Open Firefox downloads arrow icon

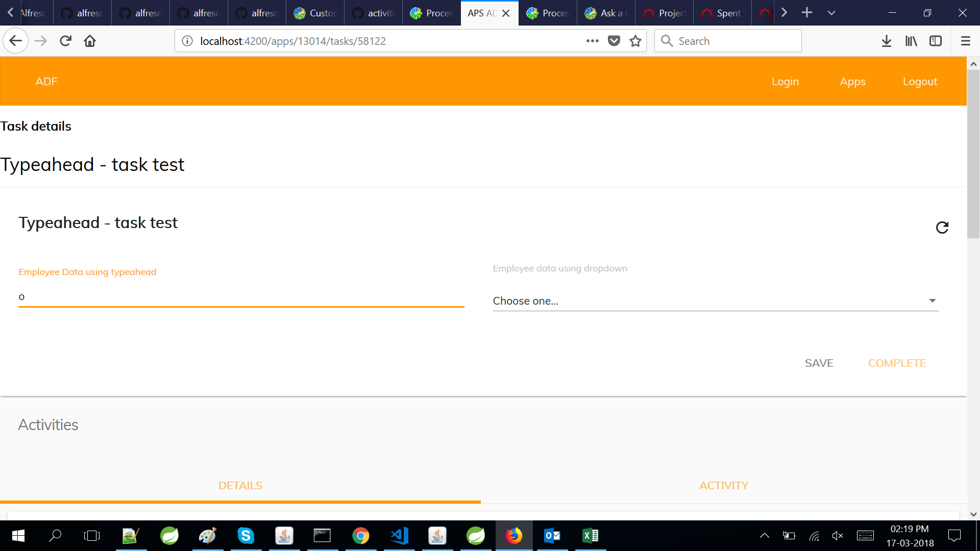click(887, 41)
